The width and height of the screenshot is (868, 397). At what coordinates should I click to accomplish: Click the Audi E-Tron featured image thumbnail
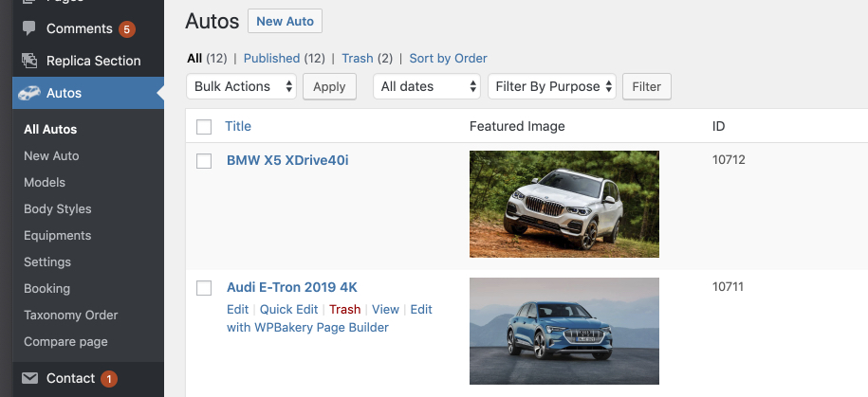pyautogui.click(x=564, y=332)
